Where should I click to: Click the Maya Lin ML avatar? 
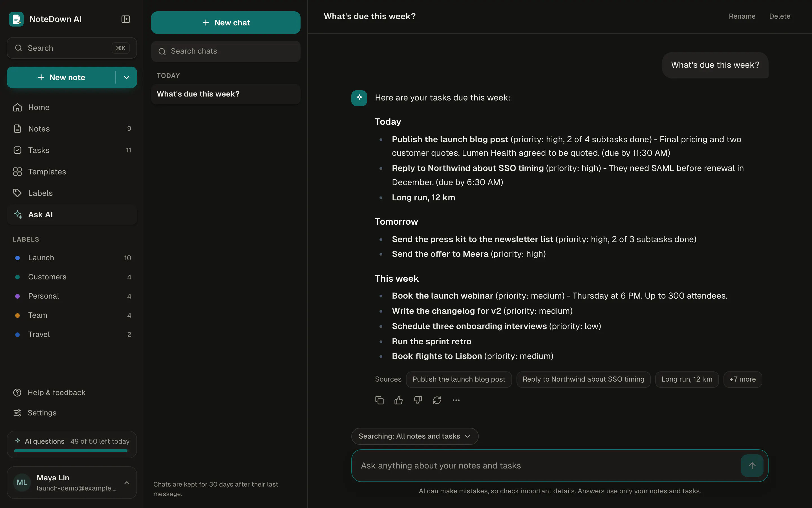point(22,483)
